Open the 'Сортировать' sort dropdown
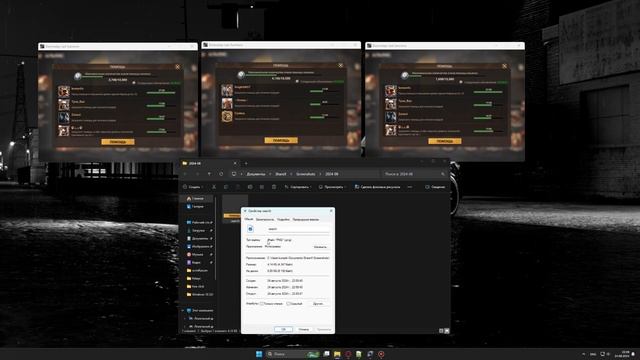 tap(298, 187)
